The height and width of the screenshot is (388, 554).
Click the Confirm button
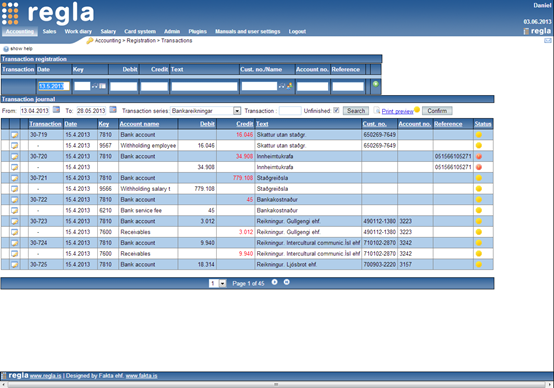[437, 111]
